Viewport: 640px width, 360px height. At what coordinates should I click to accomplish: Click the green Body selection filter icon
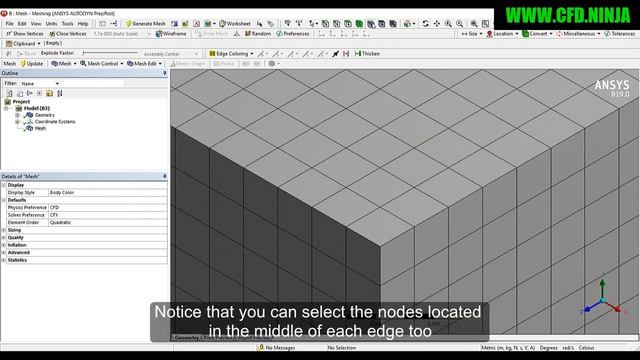(x=359, y=24)
